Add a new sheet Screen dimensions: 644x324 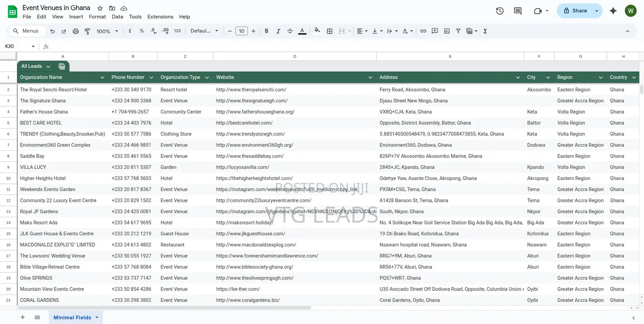(23, 318)
